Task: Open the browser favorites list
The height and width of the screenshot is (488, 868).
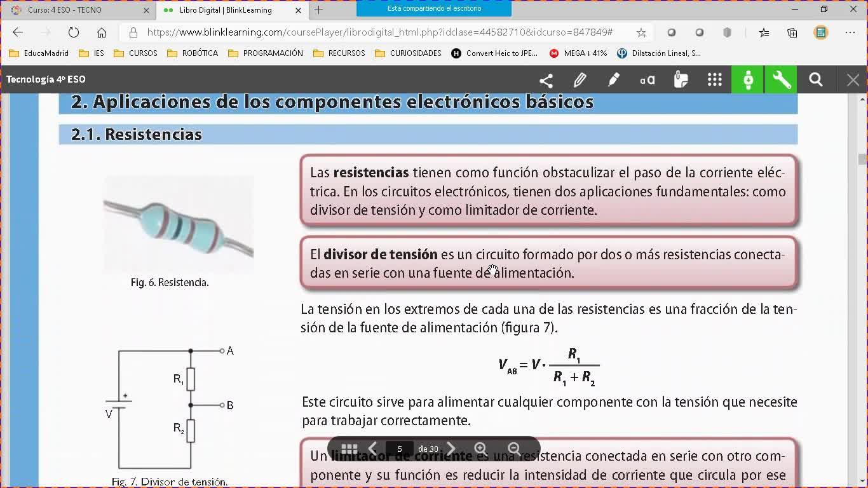Action: coord(764,32)
